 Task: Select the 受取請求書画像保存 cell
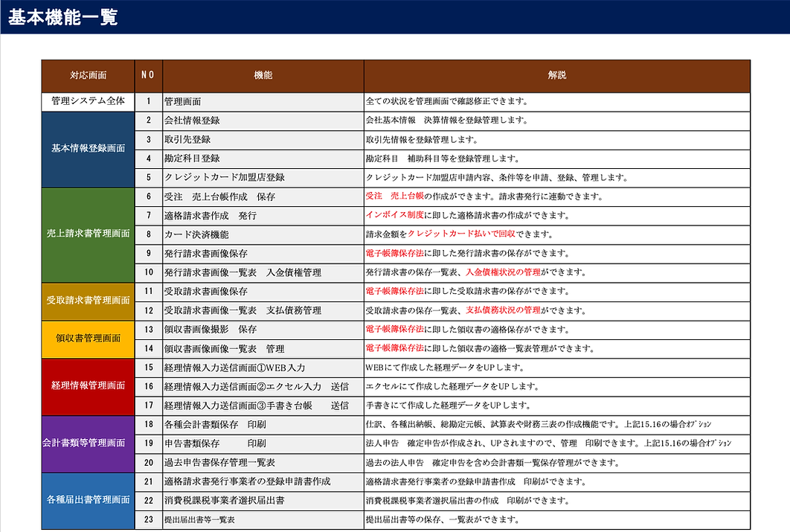(263, 292)
